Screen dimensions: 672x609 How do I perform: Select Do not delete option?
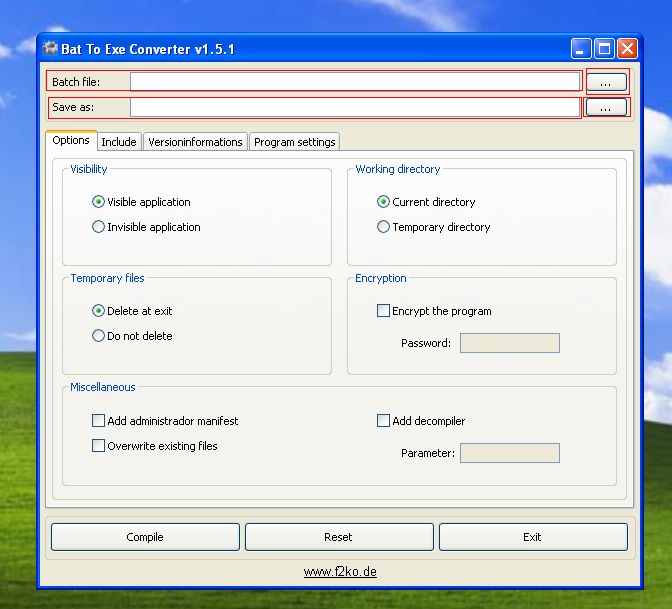132,336
